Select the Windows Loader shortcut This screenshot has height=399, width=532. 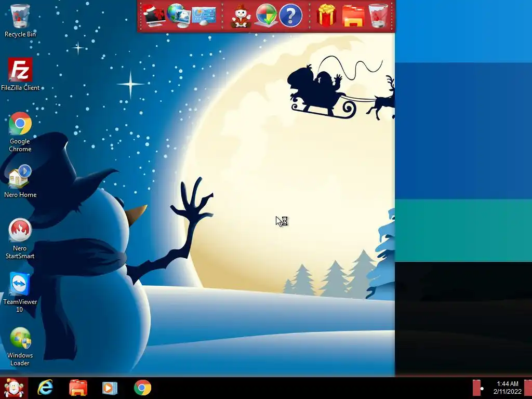[20, 347]
